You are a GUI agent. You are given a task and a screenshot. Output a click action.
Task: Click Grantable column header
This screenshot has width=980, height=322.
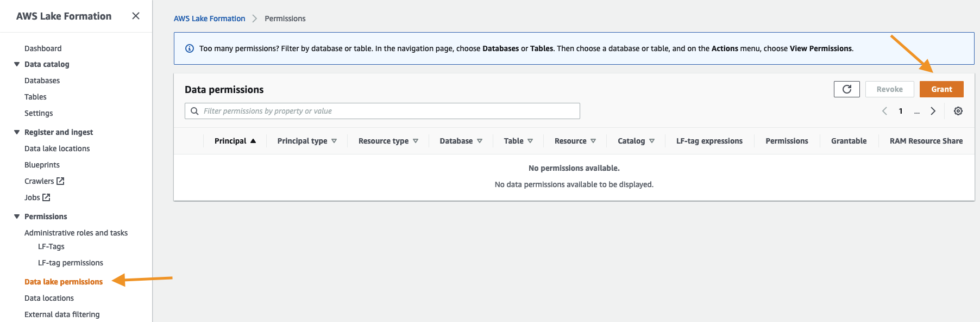click(x=849, y=141)
